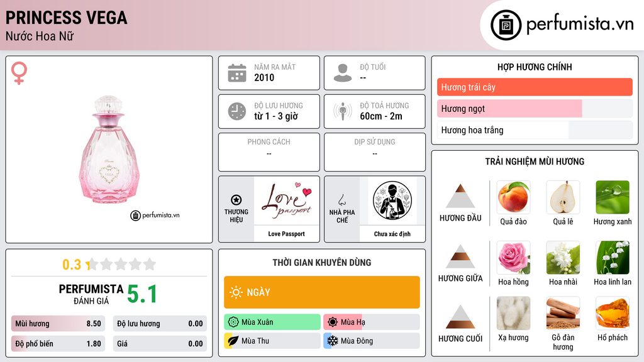Click the leaf icon beside Mùa Thu

click(233, 341)
